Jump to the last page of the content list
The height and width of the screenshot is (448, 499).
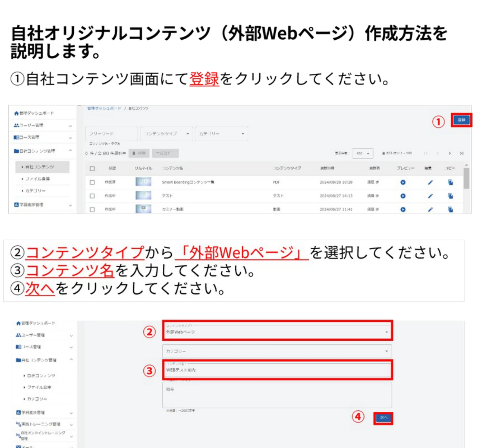tap(462, 153)
